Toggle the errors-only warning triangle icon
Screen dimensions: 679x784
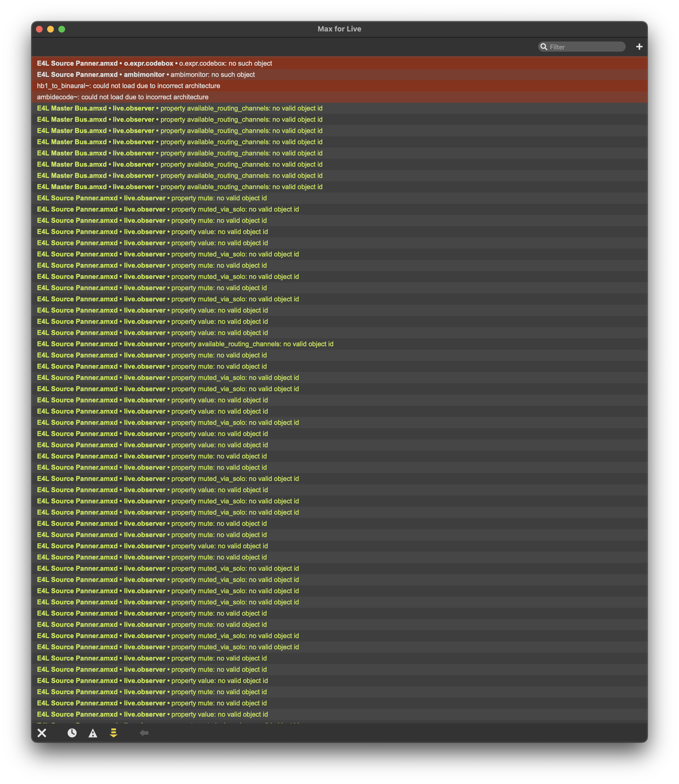tap(93, 733)
